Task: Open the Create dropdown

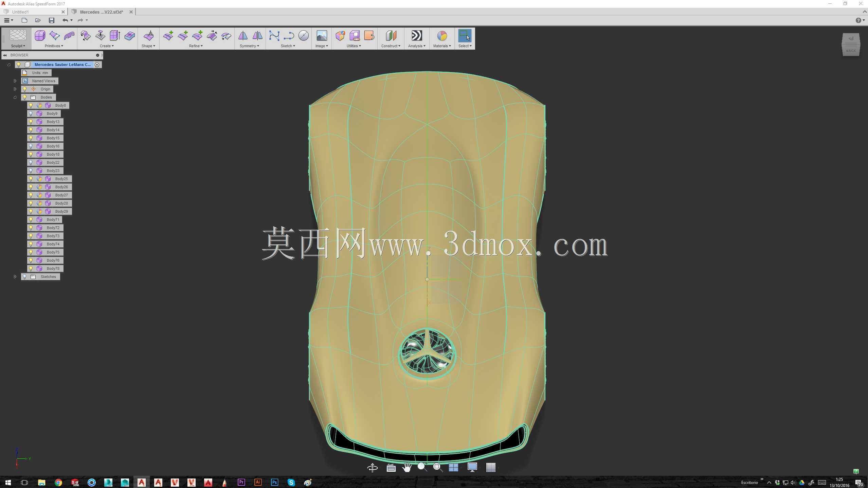Action: (107, 46)
